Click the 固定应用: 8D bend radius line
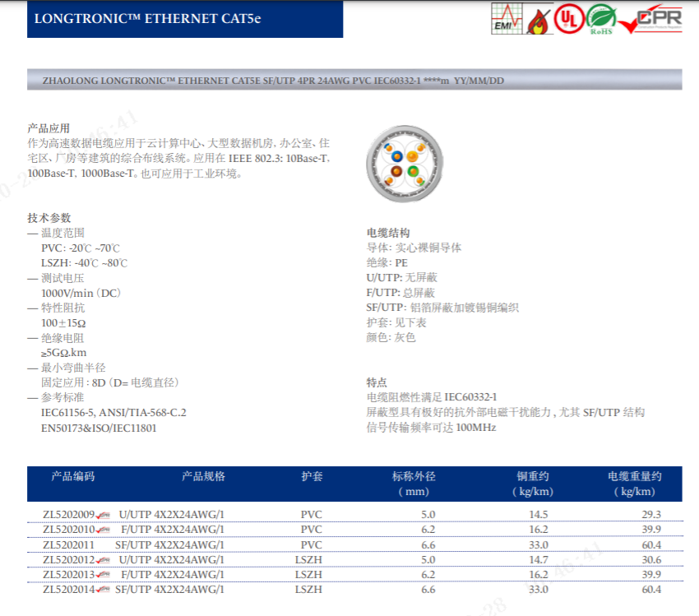Viewport: 699px width, 616px height. coord(110,382)
